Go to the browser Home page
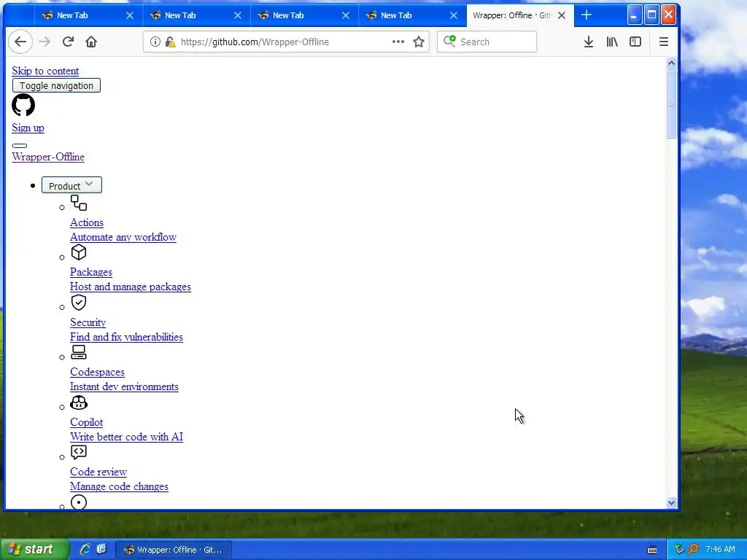 click(91, 42)
